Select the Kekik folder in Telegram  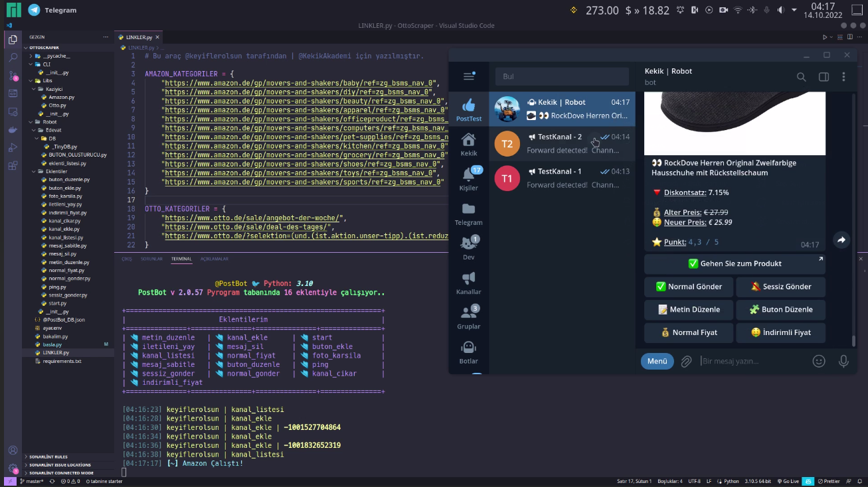click(x=469, y=144)
